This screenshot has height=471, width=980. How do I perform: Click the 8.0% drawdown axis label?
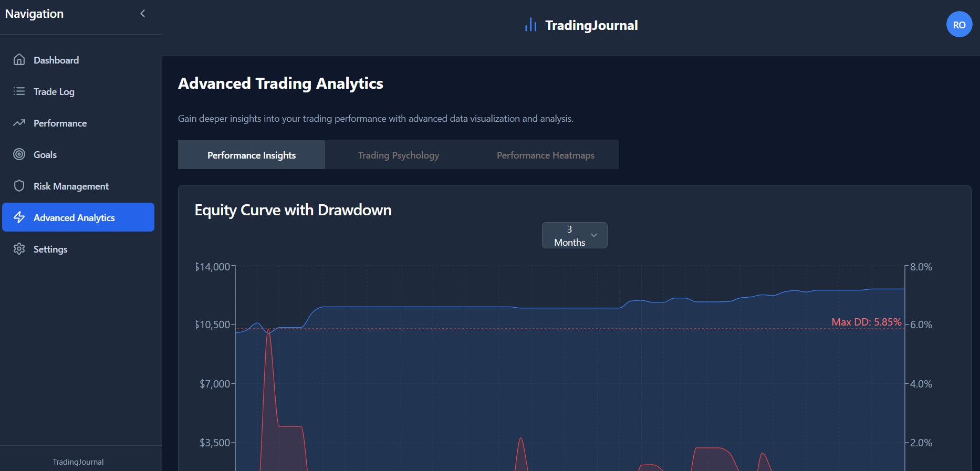[921, 267]
